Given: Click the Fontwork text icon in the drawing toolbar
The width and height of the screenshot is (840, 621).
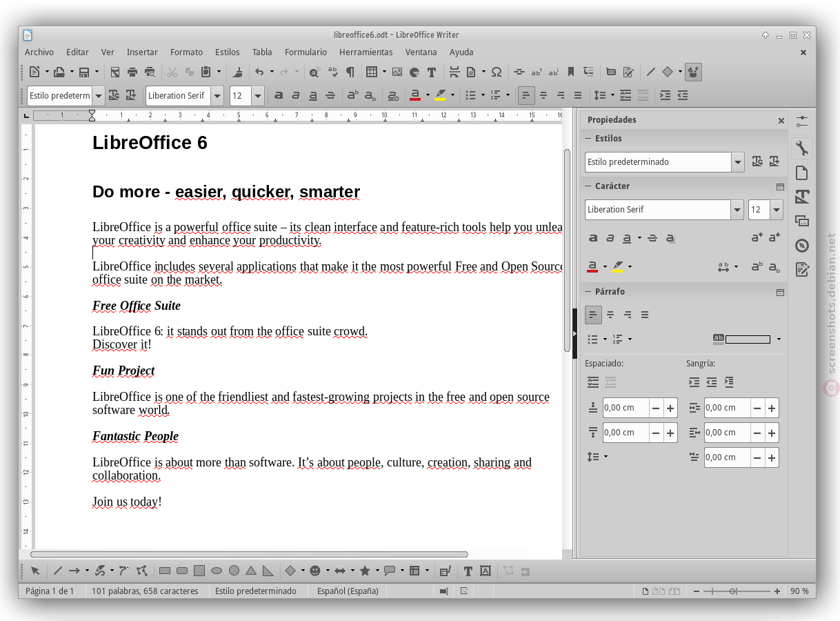Looking at the screenshot, I should [x=486, y=571].
